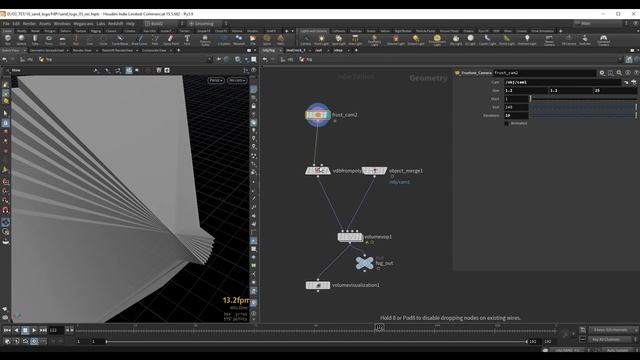Click the volumevisualization1 node

pos(318,285)
